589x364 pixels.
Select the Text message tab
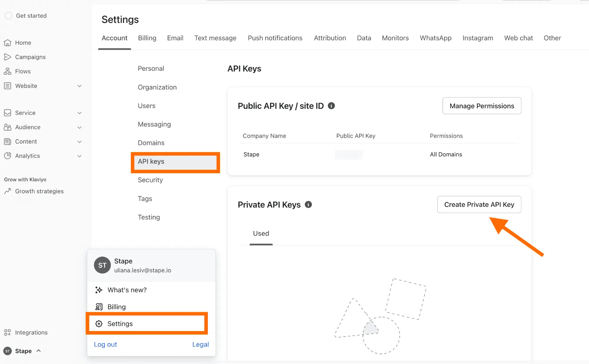[x=215, y=38]
